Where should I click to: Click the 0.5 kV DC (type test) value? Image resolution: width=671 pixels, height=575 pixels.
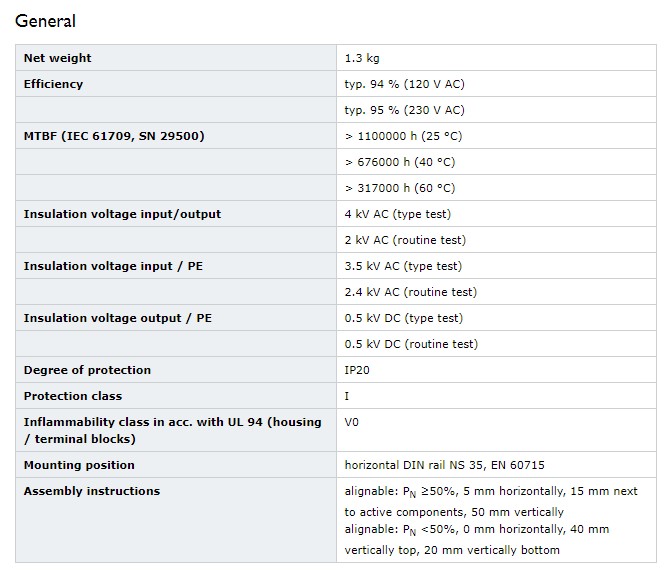point(403,318)
